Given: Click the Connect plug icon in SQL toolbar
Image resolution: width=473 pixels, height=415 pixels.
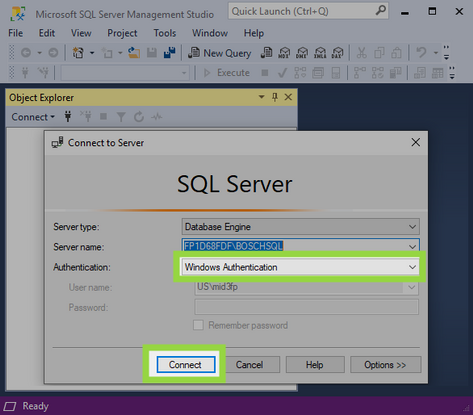Looking at the screenshot, I should click(25, 73).
